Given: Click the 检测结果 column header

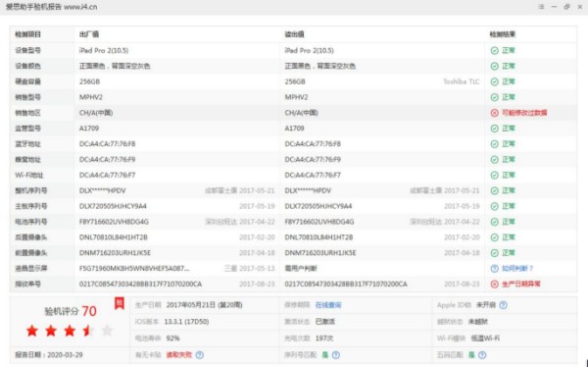Looking at the screenshot, I should (x=503, y=34).
